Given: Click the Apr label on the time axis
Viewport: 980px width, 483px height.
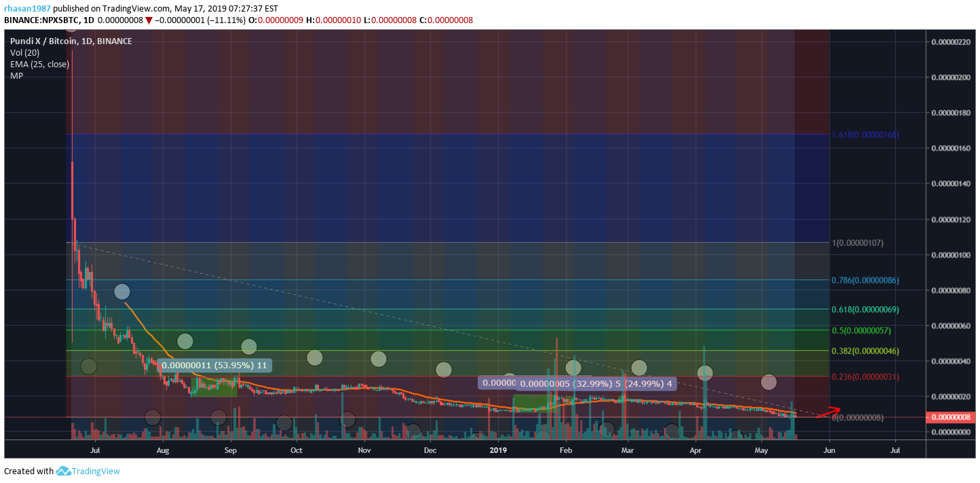Looking at the screenshot, I should [696, 450].
